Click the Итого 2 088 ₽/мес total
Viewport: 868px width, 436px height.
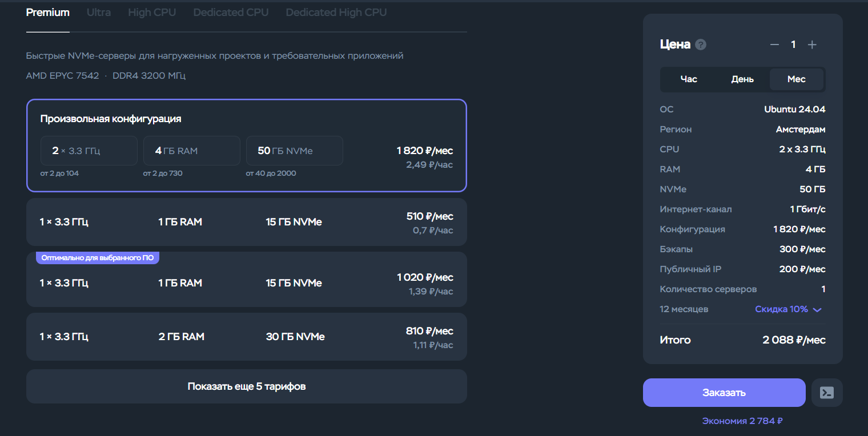tap(794, 340)
